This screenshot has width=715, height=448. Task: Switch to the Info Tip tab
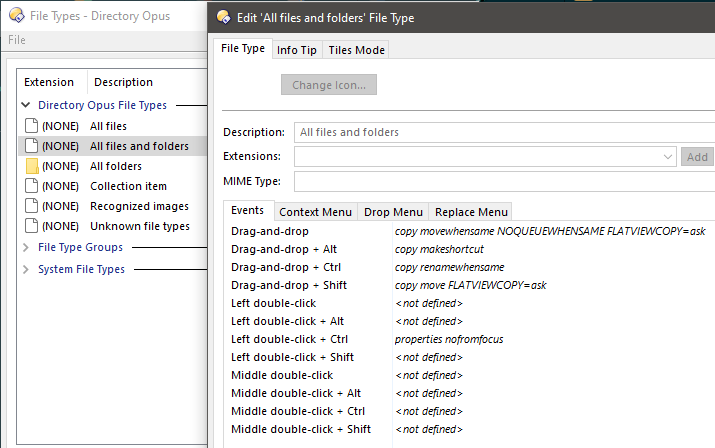pyautogui.click(x=297, y=50)
